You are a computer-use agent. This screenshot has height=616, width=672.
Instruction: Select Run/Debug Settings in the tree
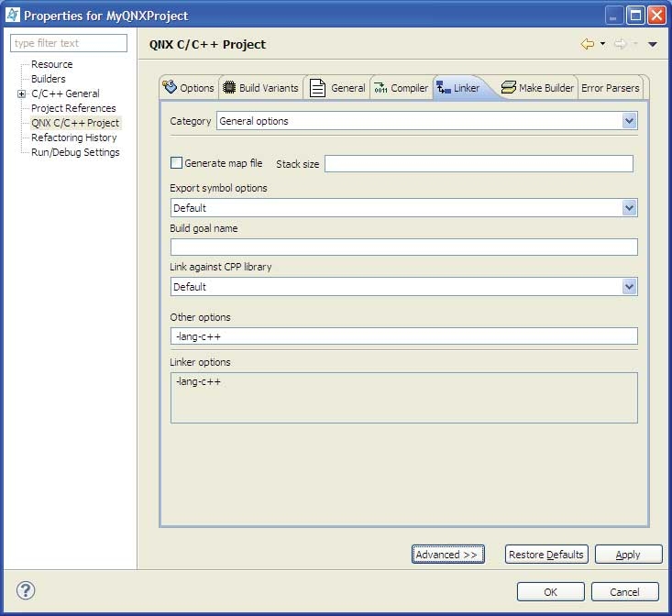pos(75,152)
